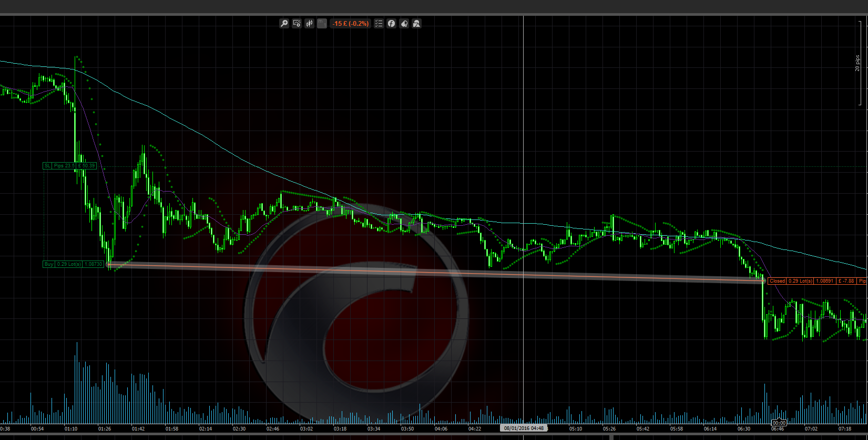The image size is (868, 440).
Task: Click the 07:18 time axis label
Action: 845,429
